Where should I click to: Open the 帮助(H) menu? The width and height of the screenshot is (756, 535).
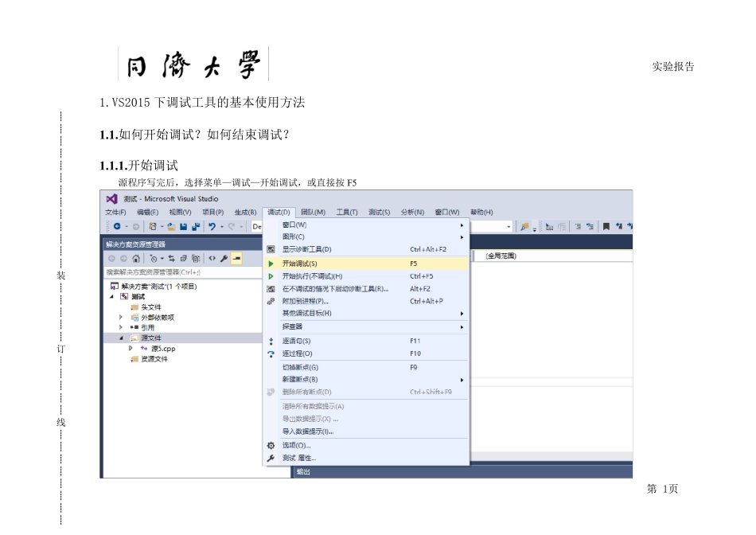(481, 213)
